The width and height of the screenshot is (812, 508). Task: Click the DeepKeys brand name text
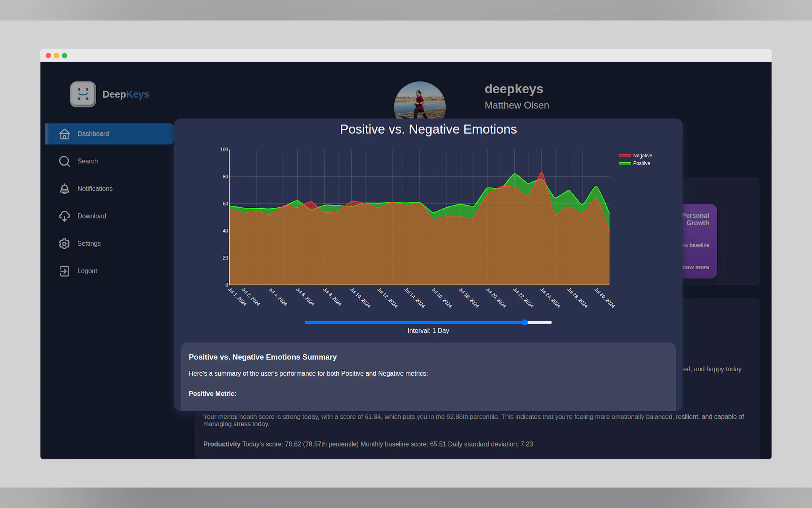126,94
